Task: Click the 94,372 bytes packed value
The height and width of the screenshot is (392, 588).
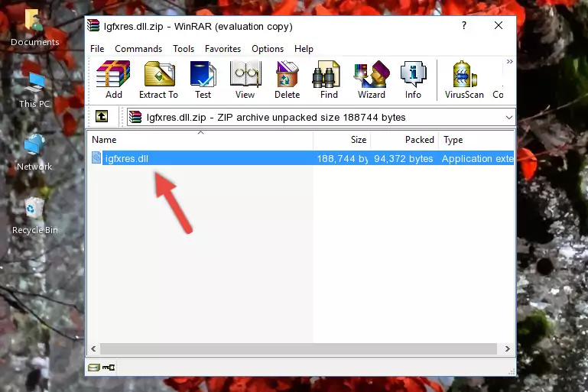Action: (404, 158)
